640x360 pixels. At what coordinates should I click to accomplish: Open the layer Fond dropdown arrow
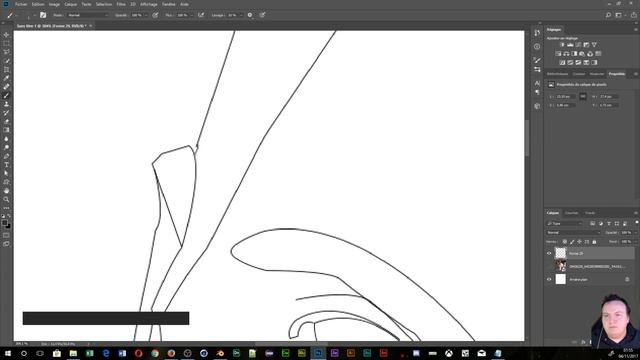(x=635, y=242)
